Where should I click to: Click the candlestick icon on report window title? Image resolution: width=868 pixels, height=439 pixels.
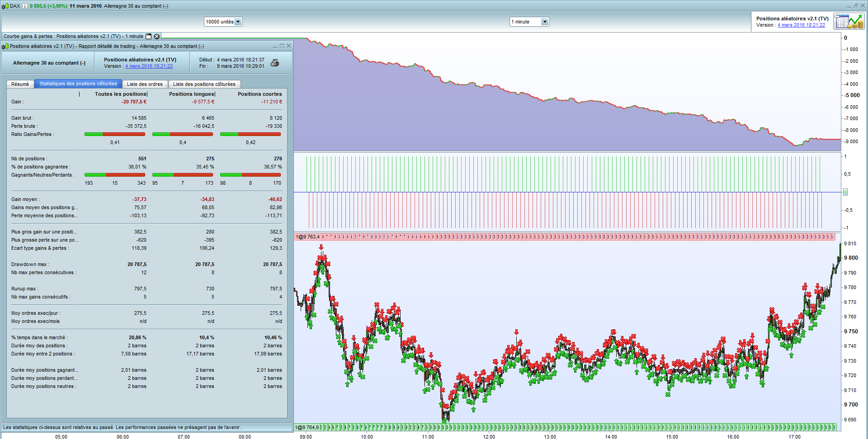coord(5,46)
